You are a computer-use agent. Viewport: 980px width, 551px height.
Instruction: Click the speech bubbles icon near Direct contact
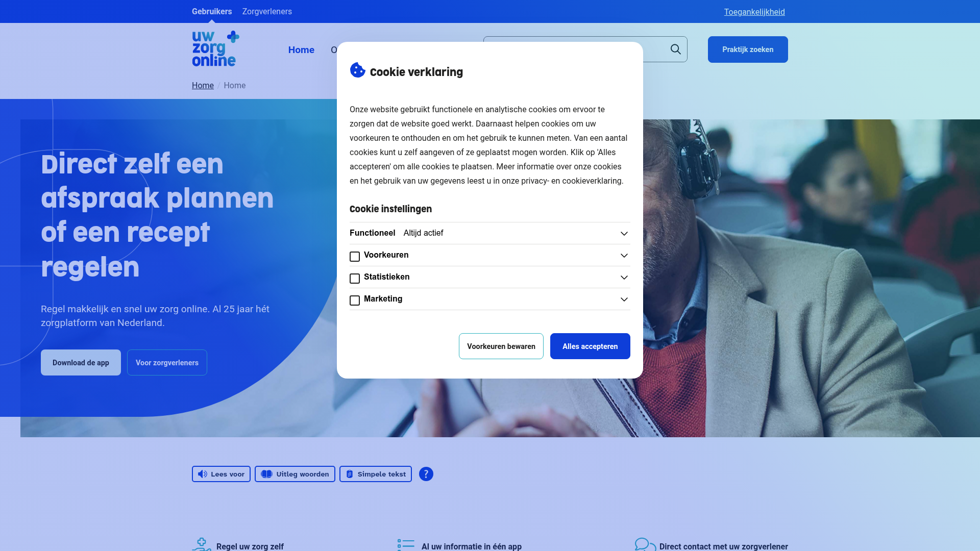[645, 544]
